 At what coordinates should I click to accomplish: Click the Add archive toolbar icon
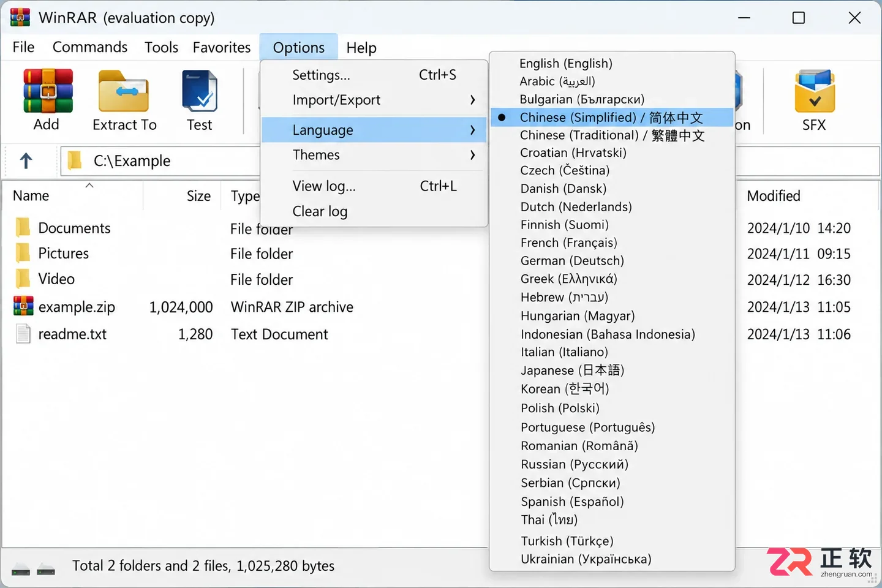tap(48, 91)
